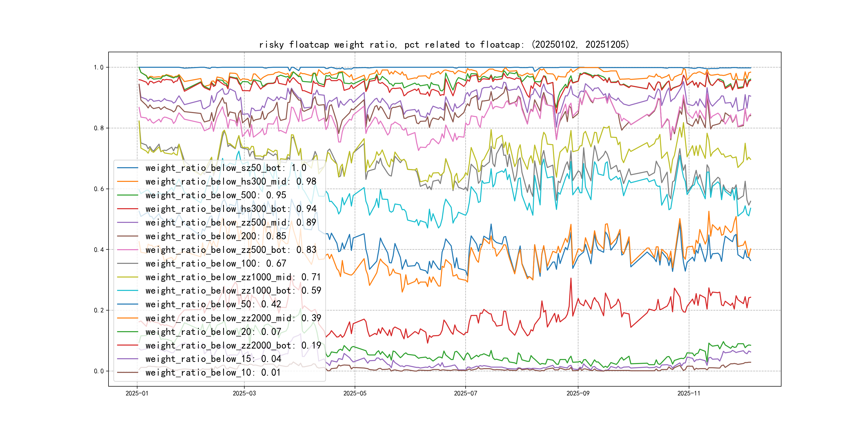Select the weight_ratio_below_500 legend label
The image size is (868, 434).
point(215,195)
